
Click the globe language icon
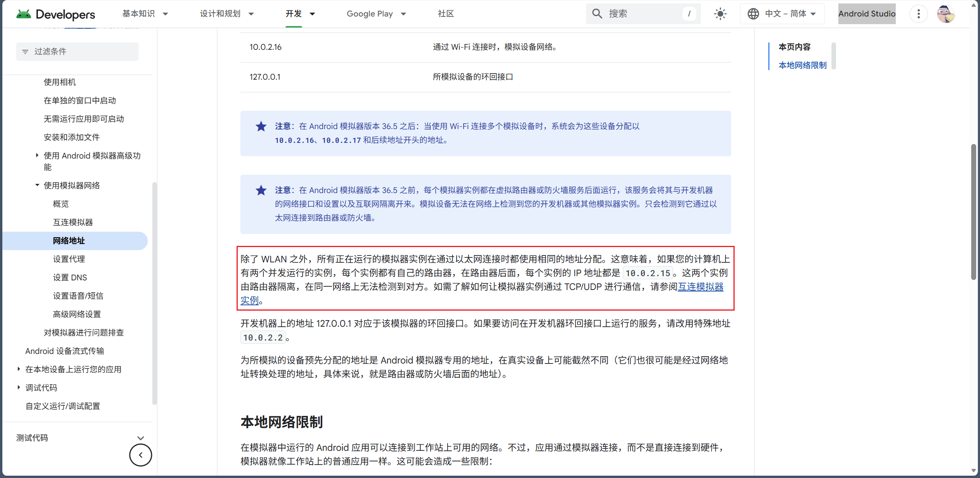753,14
